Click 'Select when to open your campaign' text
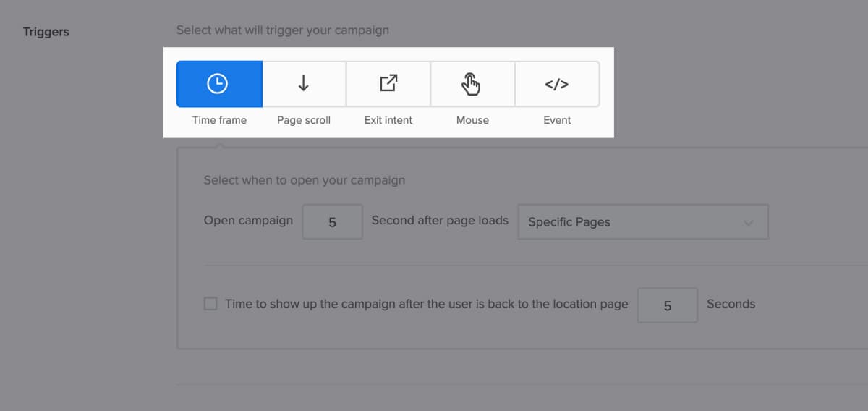The width and height of the screenshot is (868, 411). (x=305, y=180)
